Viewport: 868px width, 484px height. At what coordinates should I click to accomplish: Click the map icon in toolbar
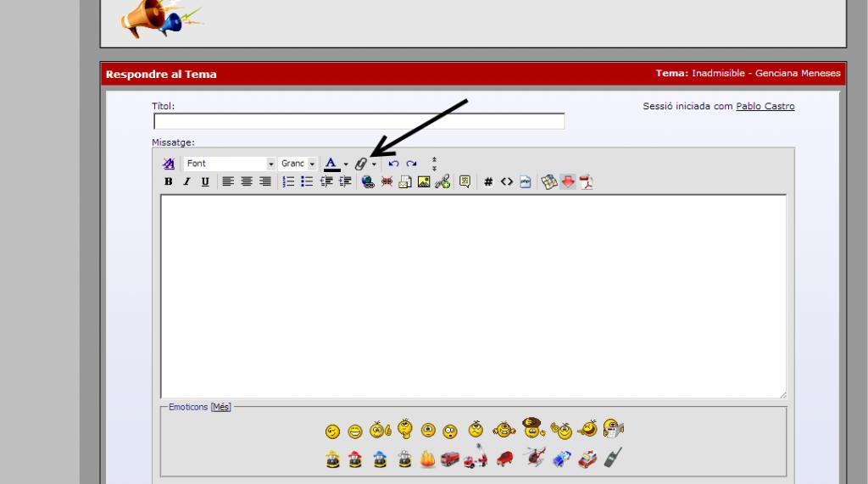click(549, 181)
